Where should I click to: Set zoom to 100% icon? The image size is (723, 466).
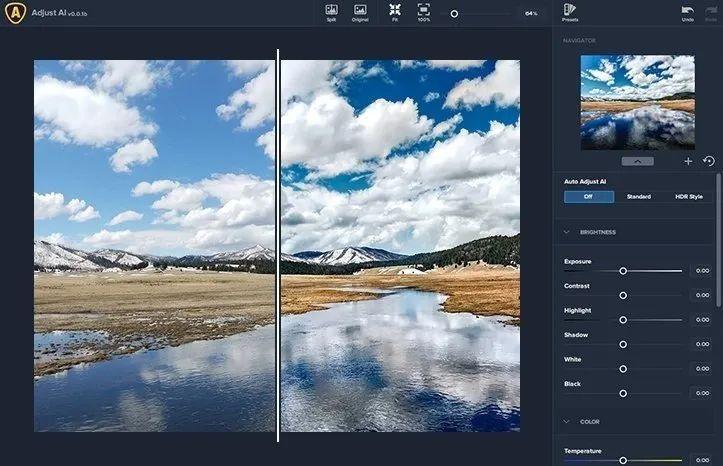(x=423, y=12)
